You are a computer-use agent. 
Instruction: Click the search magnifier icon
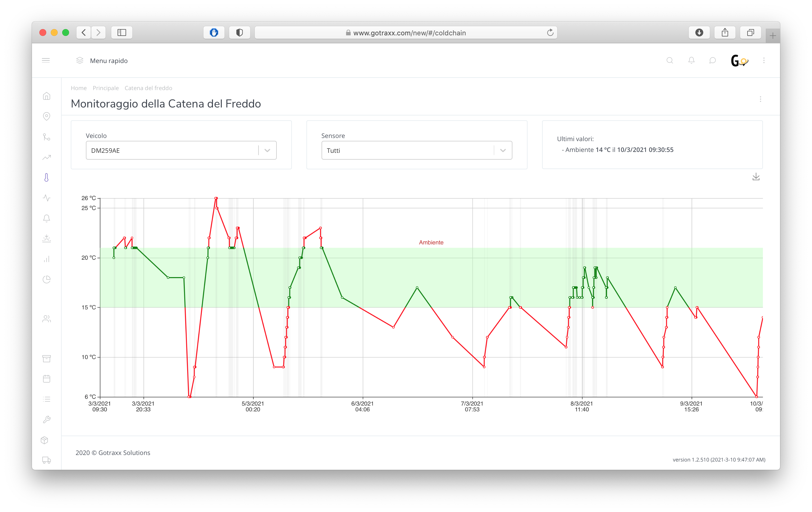tap(670, 60)
